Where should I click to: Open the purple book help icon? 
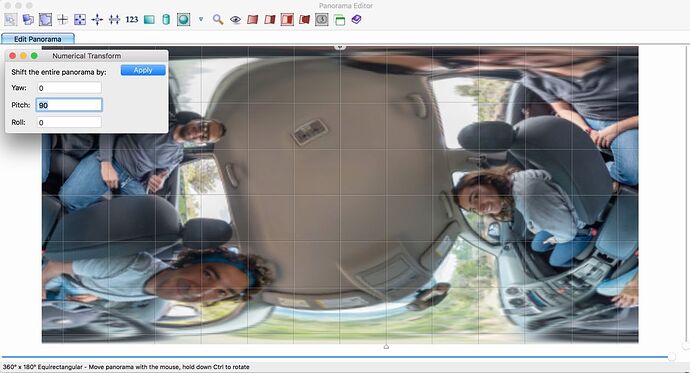pyautogui.click(x=356, y=19)
